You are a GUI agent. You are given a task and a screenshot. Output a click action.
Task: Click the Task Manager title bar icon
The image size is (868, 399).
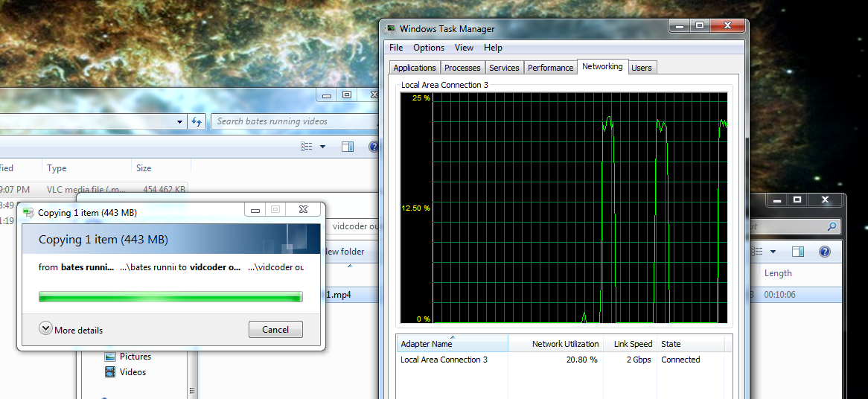(391, 29)
